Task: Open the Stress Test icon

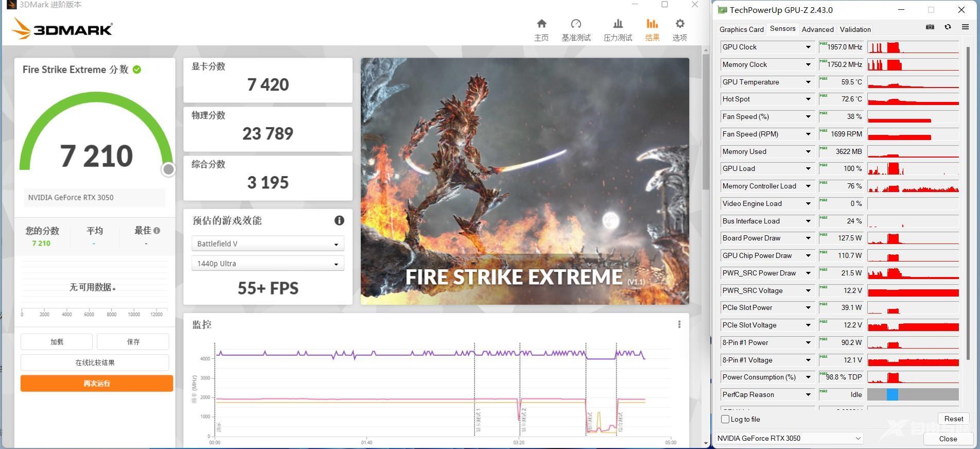Action: (618, 24)
